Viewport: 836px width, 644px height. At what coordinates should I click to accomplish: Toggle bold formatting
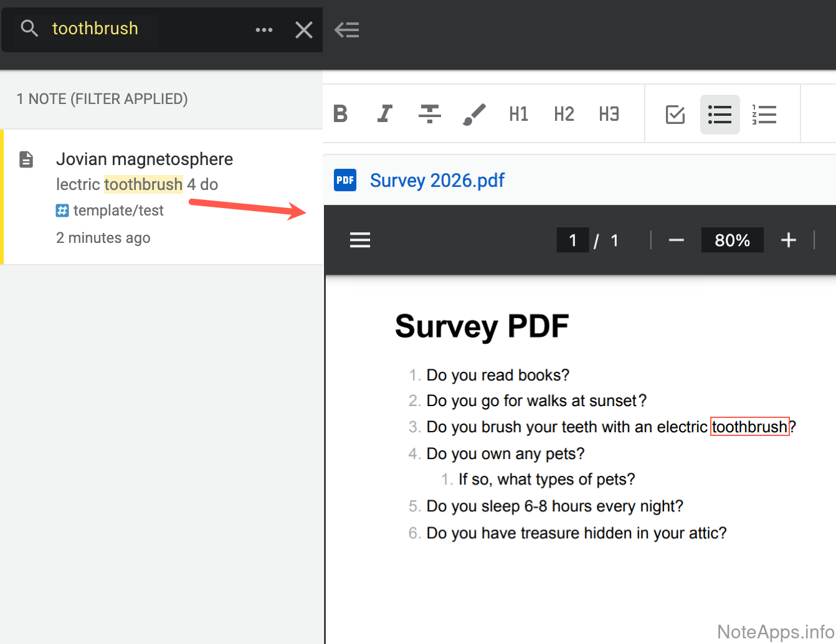341,114
